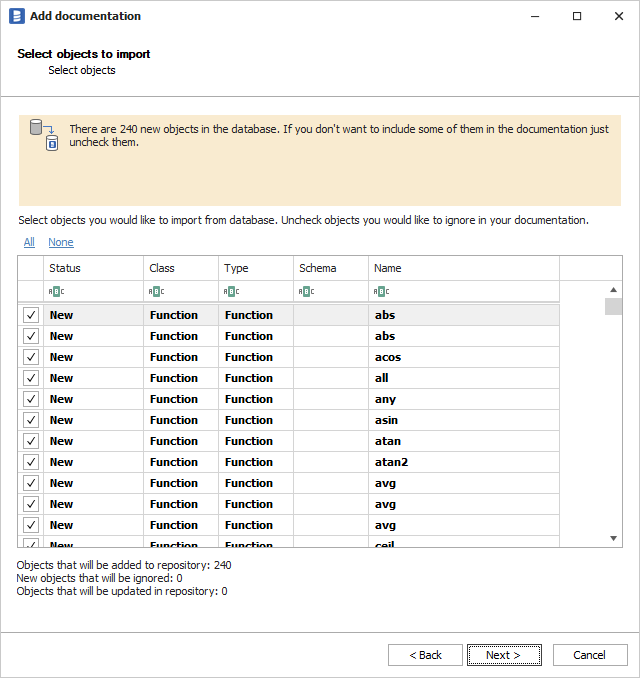The height and width of the screenshot is (678, 640).
Task: Click the filter icon under Status column
Action: (x=56, y=291)
